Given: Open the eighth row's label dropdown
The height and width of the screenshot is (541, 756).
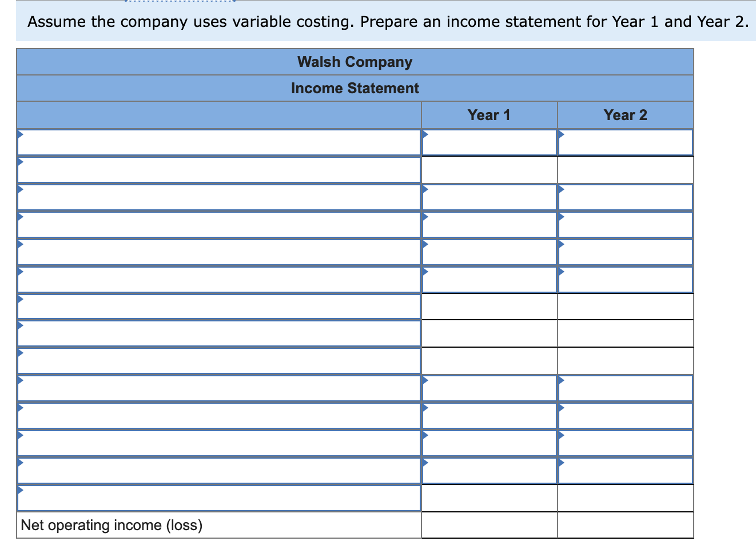Looking at the screenshot, I should click(219, 335).
